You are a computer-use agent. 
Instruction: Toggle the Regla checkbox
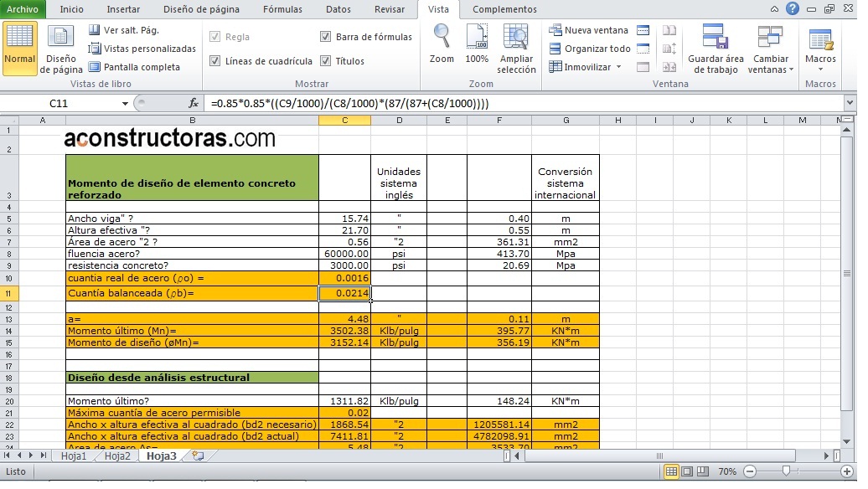214,37
